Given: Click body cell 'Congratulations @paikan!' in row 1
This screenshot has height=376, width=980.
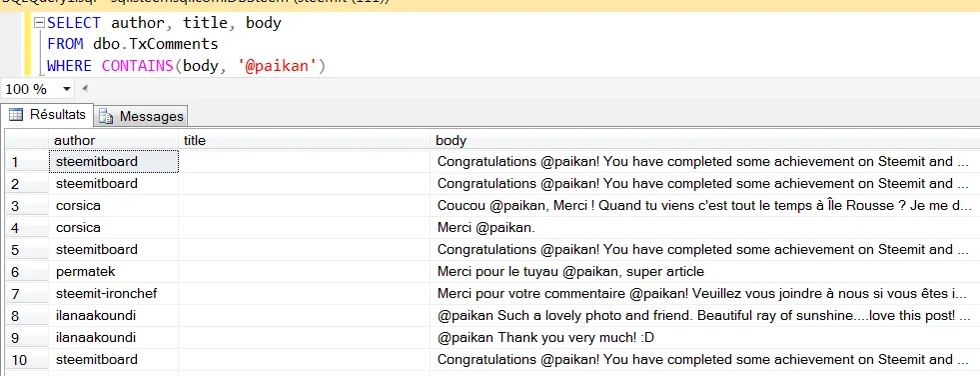Looking at the screenshot, I should tap(705, 162).
